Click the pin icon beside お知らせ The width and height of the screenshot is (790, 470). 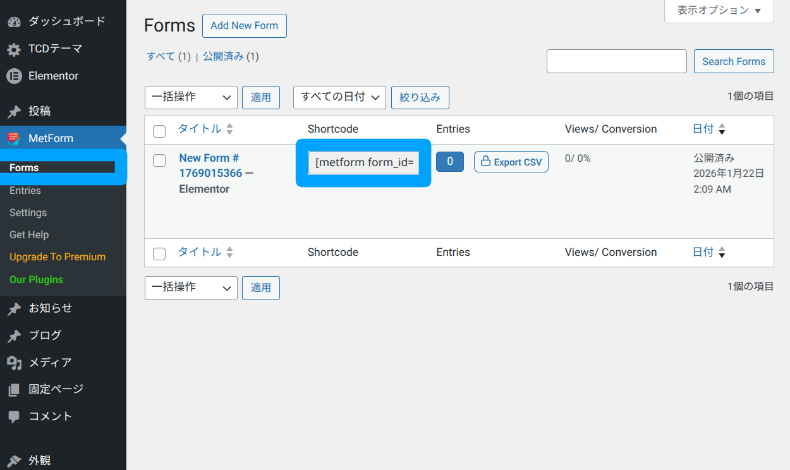click(14, 309)
